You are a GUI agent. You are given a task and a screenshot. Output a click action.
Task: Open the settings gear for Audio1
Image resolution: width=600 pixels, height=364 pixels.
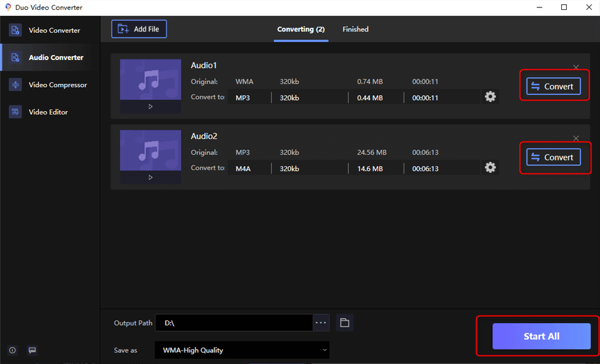click(x=490, y=96)
